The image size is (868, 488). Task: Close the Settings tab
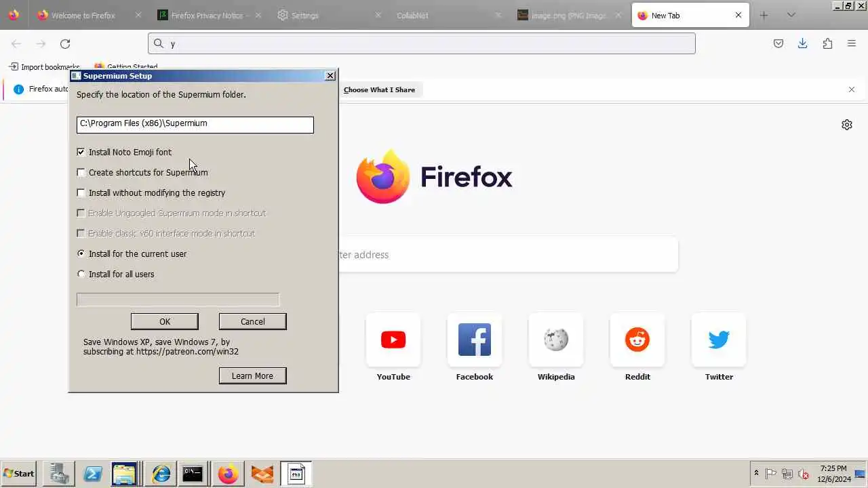(x=378, y=15)
